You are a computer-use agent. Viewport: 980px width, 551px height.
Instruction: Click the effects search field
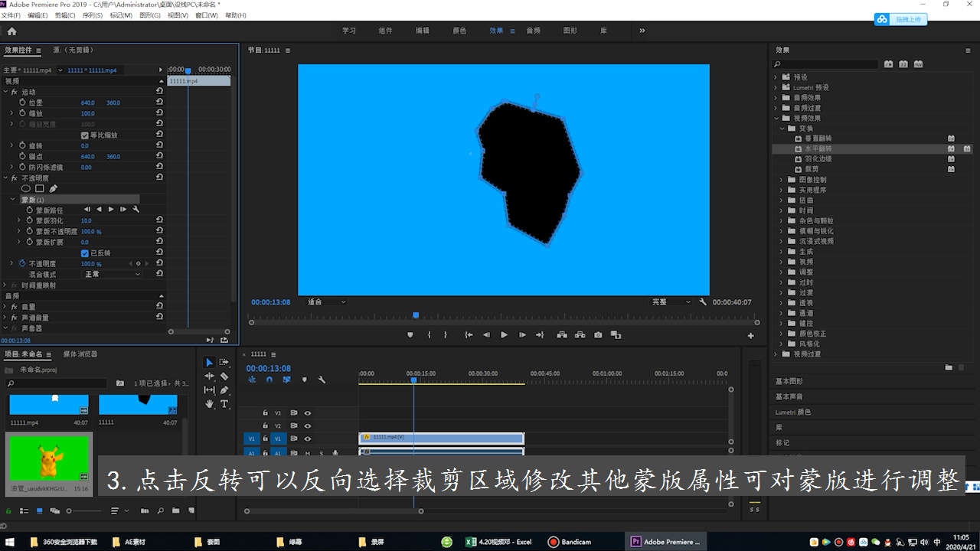pyautogui.click(x=824, y=64)
